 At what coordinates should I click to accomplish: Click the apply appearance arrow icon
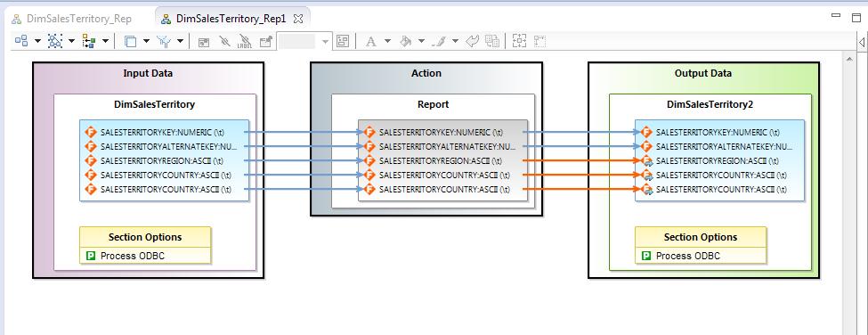(x=472, y=41)
